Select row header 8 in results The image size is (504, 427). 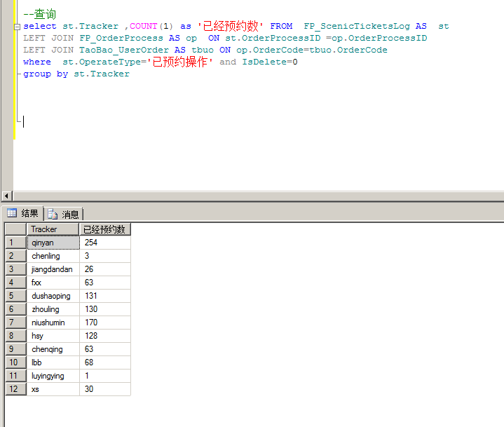click(x=15, y=336)
